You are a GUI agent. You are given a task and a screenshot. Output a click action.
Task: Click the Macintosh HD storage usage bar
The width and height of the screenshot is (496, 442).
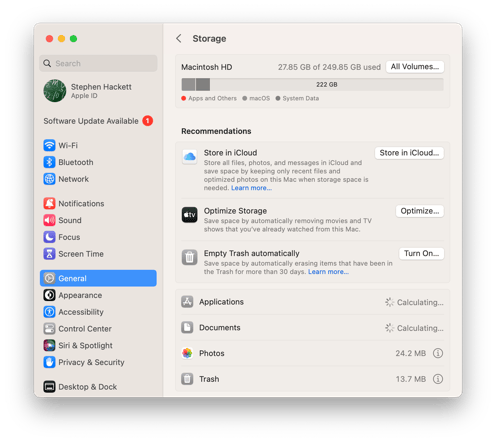(x=312, y=84)
